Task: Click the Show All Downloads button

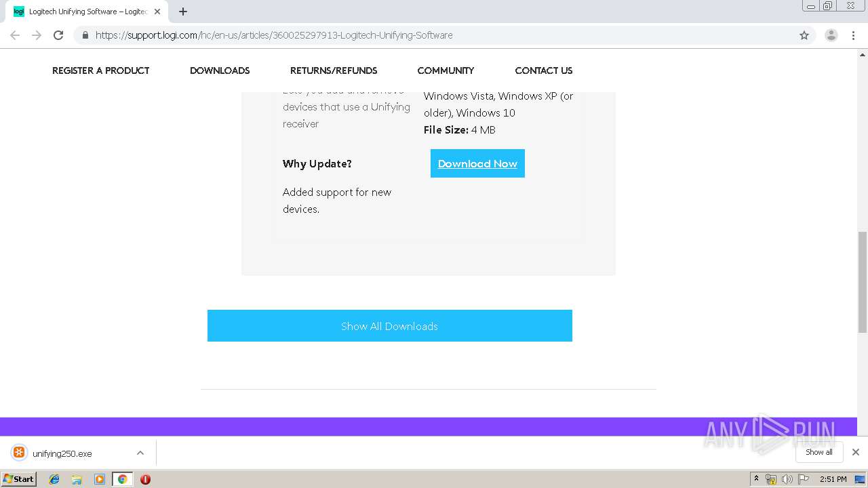Action: pos(390,326)
